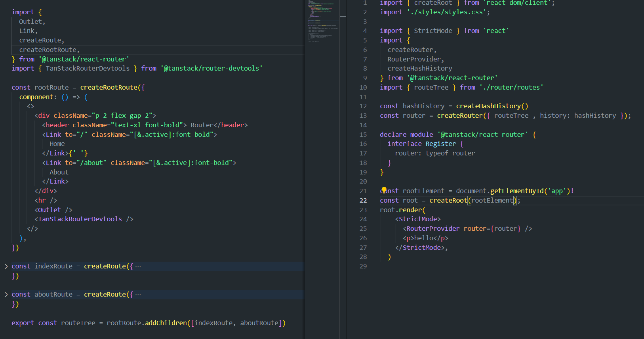Click 'createHashHistory' on import line 8

[x=420, y=69]
